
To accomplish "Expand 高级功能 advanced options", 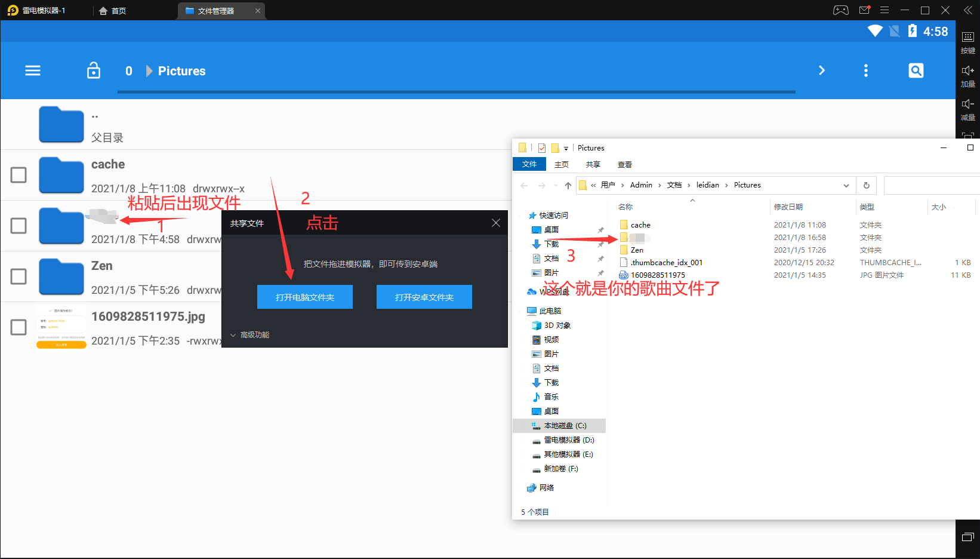I will 250,335.
